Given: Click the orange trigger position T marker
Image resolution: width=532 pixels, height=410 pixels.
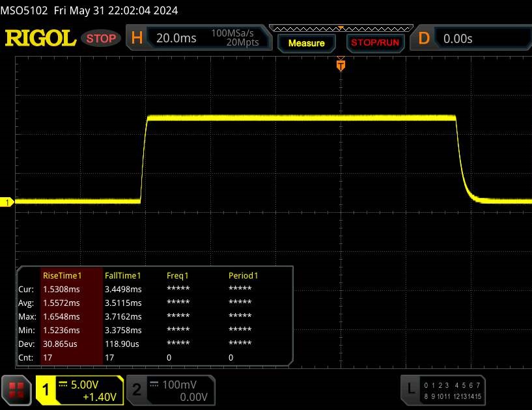Looking at the screenshot, I should coord(340,65).
